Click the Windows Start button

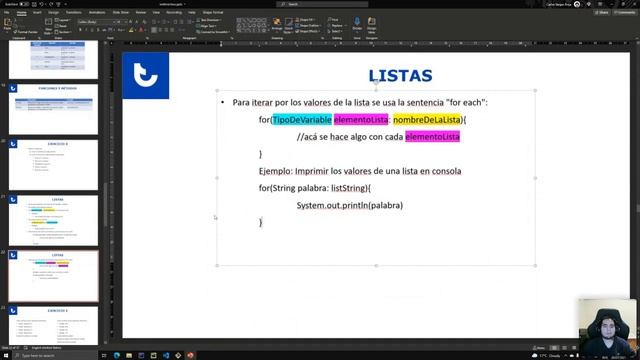(x=6, y=356)
